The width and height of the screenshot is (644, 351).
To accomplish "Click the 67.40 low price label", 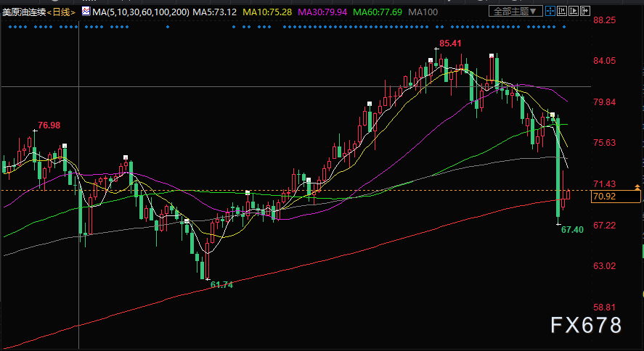I will (x=572, y=230).
